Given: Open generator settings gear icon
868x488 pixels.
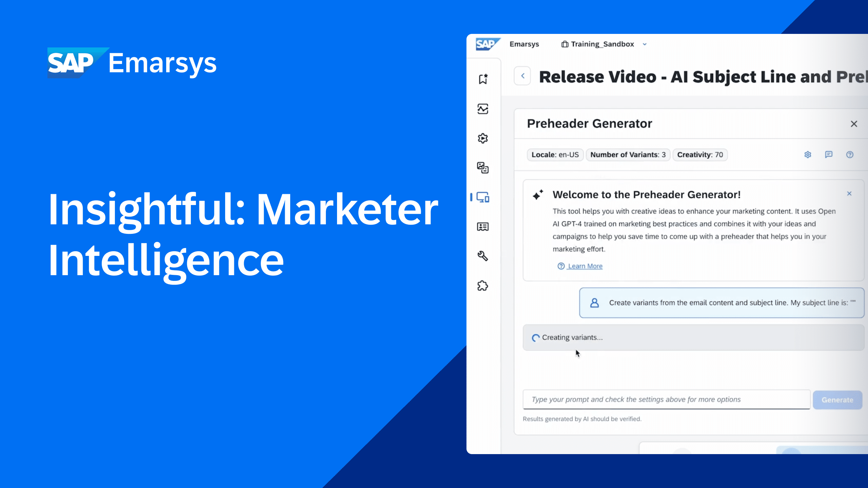Looking at the screenshot, I should click(x=808, y=155).
